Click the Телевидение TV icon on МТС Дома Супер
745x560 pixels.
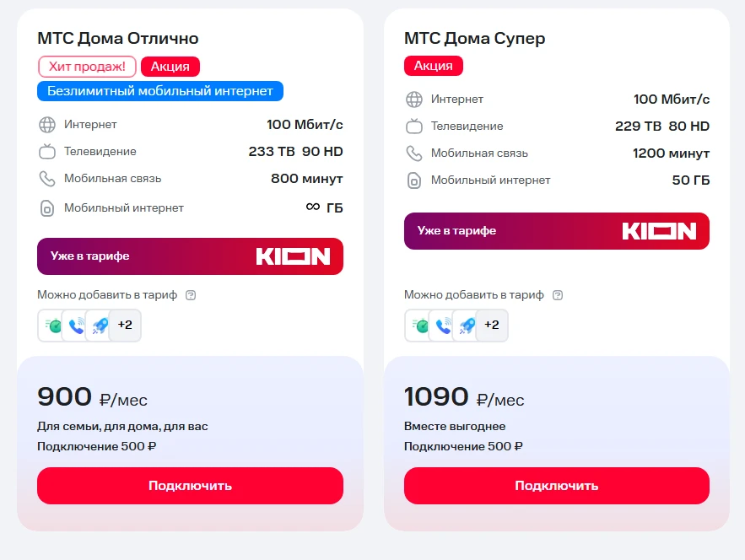pos(413,124)
